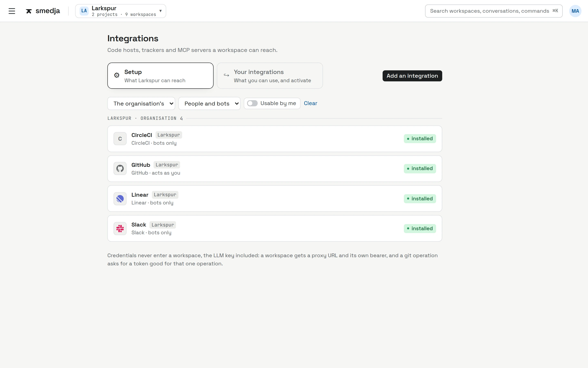Click the installed badge on CircleCI

click(x=420, y=139)
